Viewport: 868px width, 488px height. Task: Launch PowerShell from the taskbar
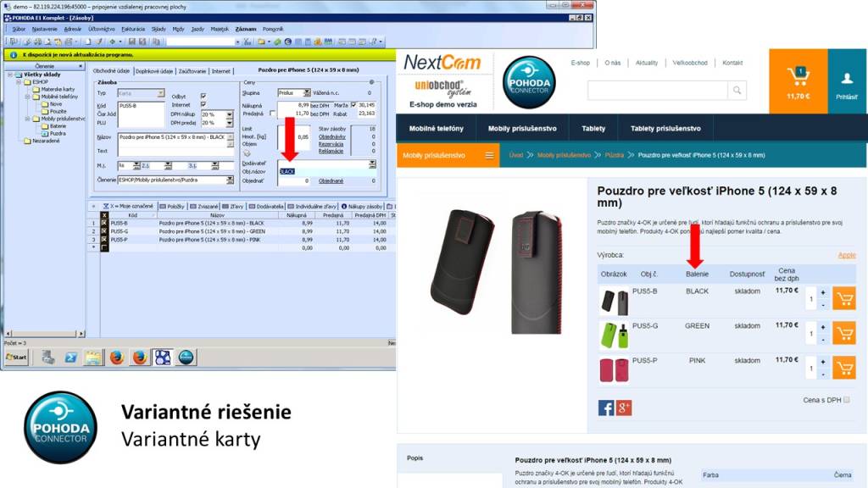71,358
